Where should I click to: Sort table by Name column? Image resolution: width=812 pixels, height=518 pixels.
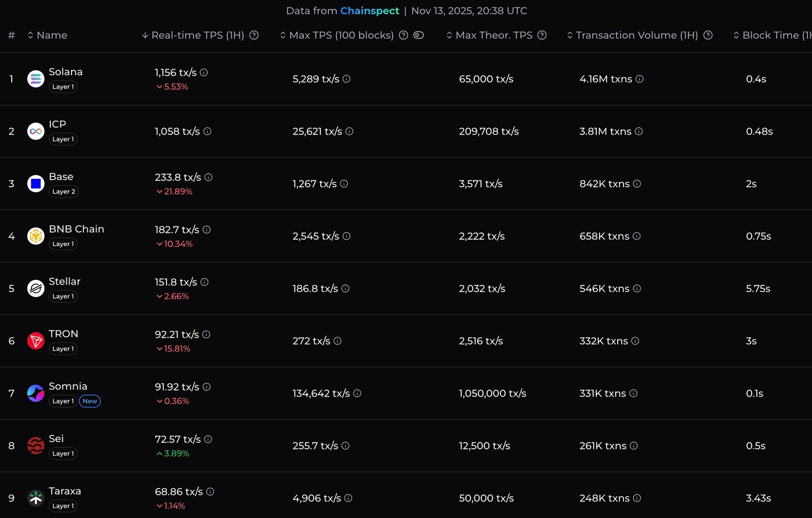(x=51, y=35)
